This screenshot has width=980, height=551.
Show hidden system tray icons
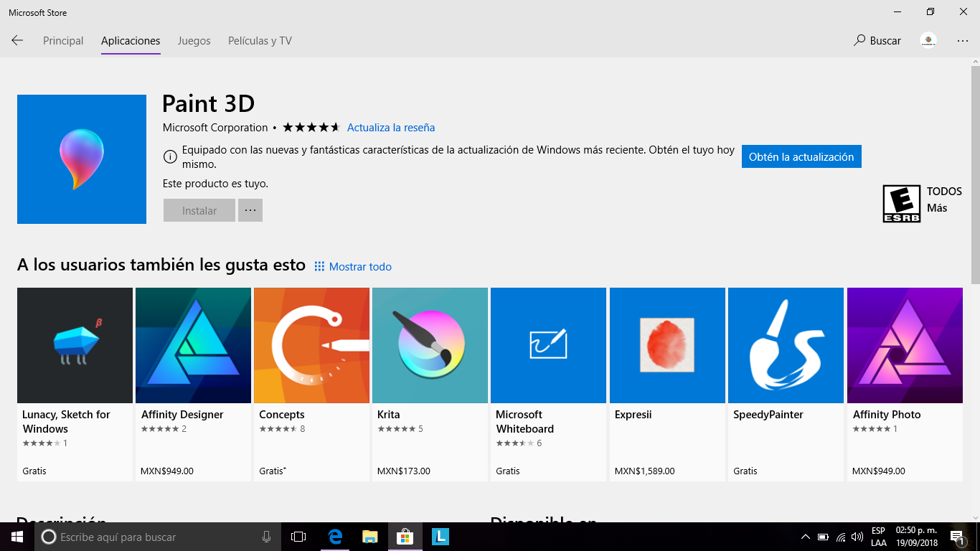pyautogui.click(x=806, y=537)
